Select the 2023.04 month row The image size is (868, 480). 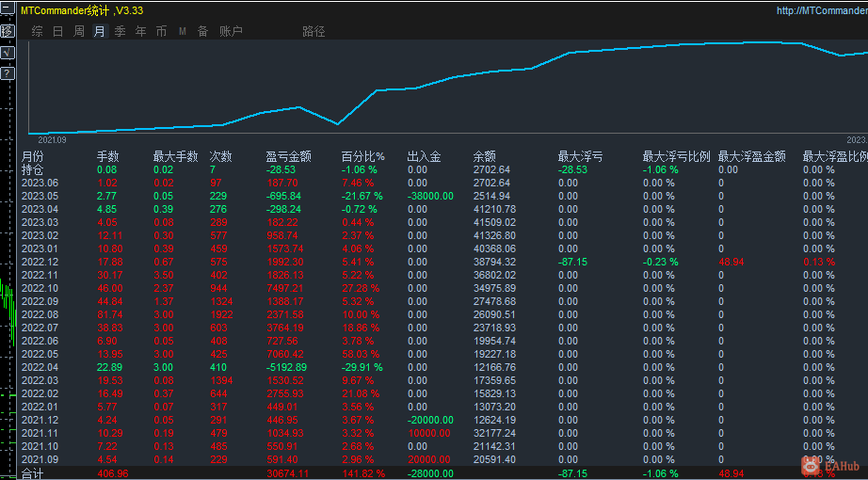40,209
